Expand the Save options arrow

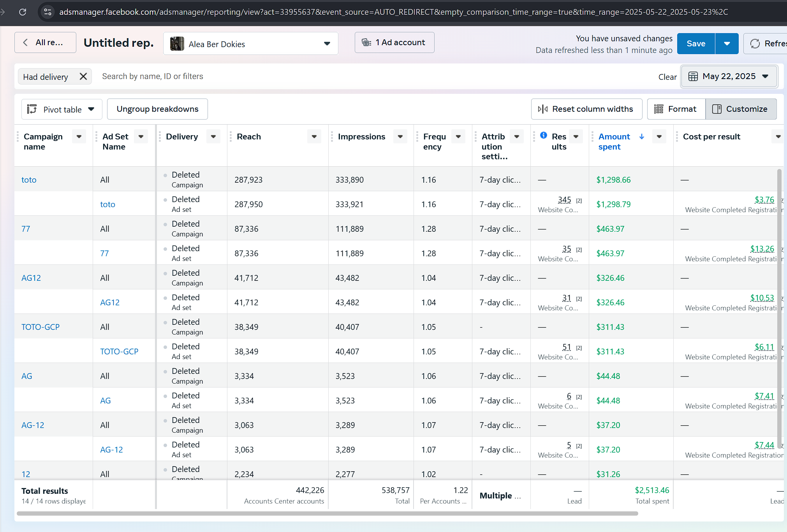(x=727, y=44)
